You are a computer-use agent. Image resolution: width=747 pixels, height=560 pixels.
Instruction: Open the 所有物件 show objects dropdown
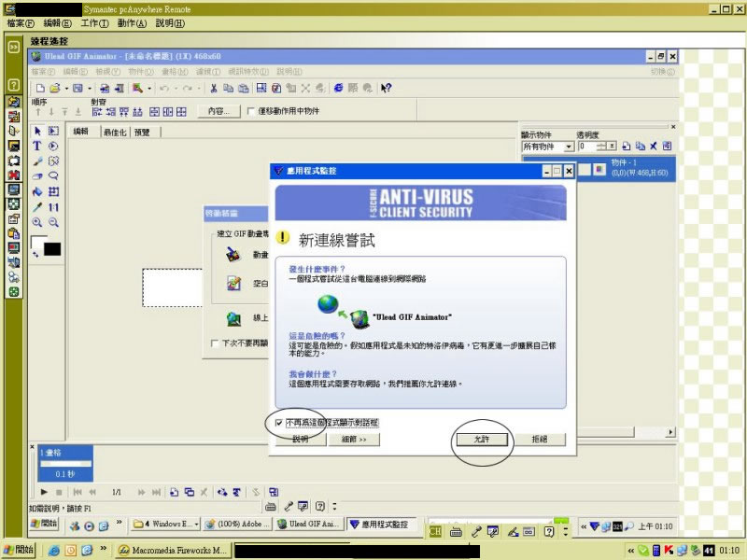[569, 147]
